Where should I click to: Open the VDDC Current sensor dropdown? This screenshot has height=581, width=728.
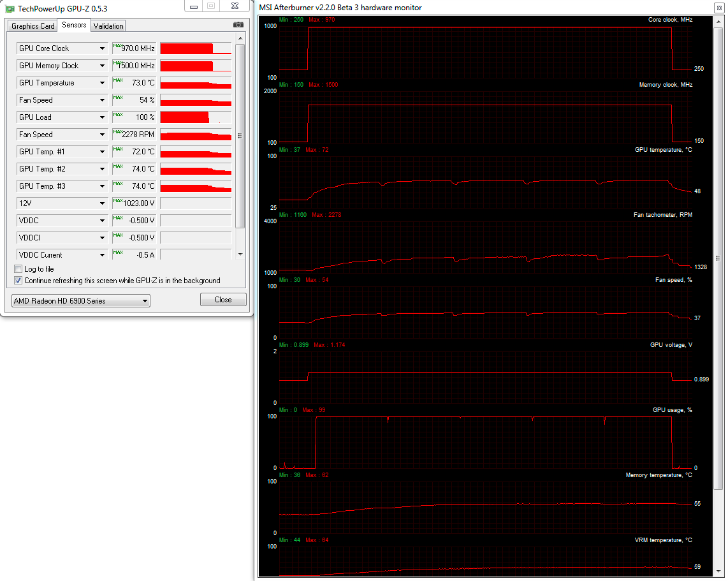click(x=102, y=254)
